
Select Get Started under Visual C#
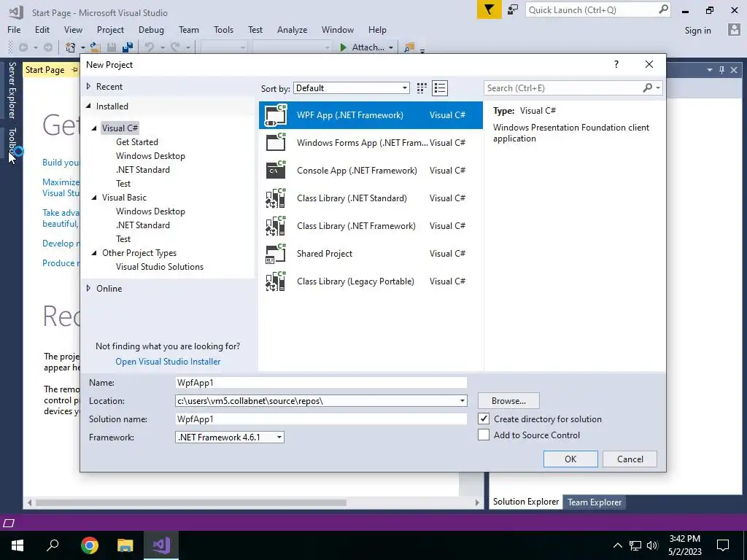coord(136,142)
